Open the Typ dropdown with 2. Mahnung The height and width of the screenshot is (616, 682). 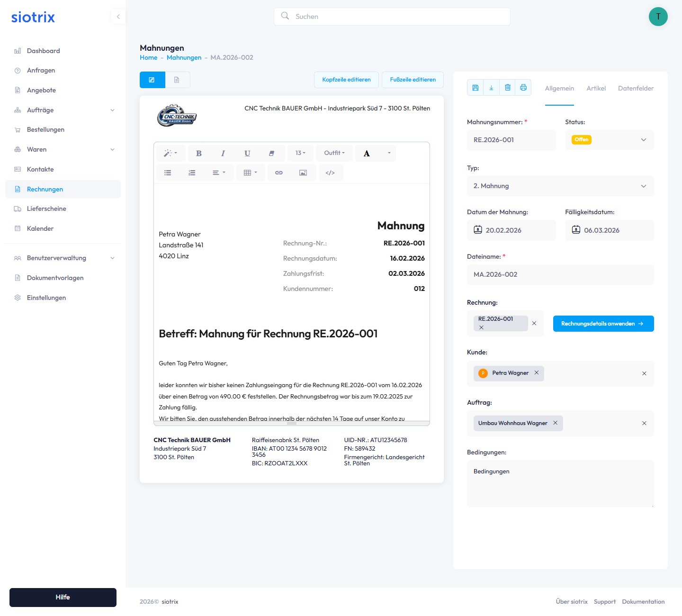click(560, 186)
